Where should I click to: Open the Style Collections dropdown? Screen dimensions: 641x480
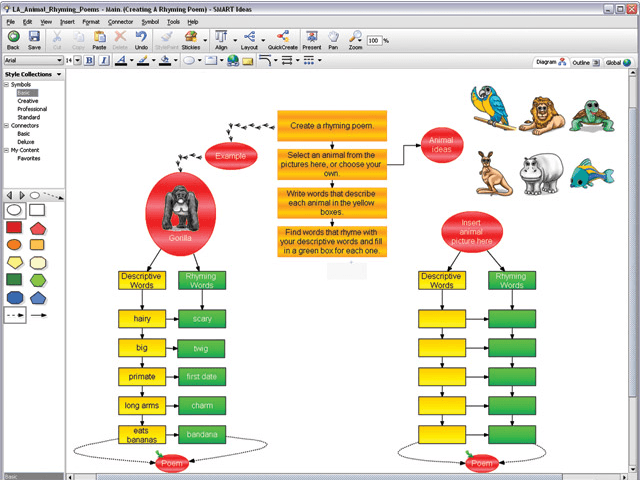(59, 74)
